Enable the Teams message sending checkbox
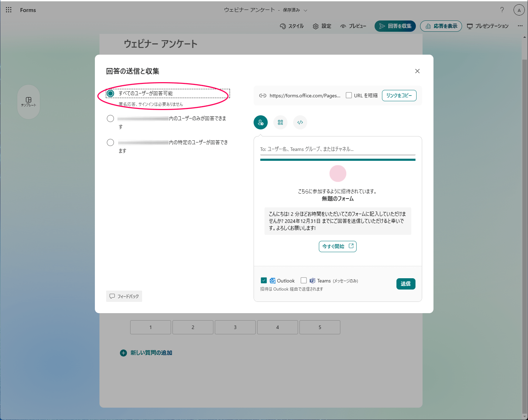This screenshot has width=528, height=420. click(304, 280)
